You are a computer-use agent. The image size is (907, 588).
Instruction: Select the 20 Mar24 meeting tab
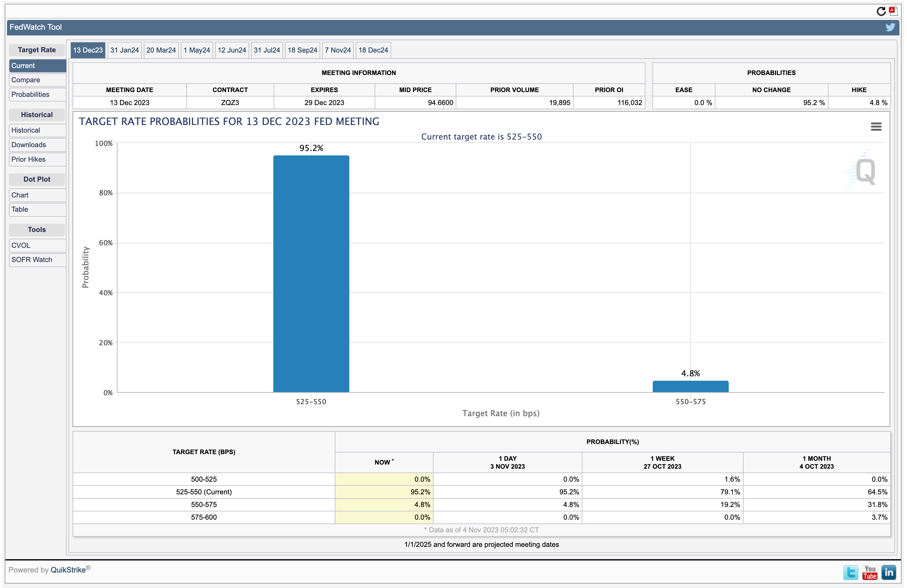[x=161, y=50]
